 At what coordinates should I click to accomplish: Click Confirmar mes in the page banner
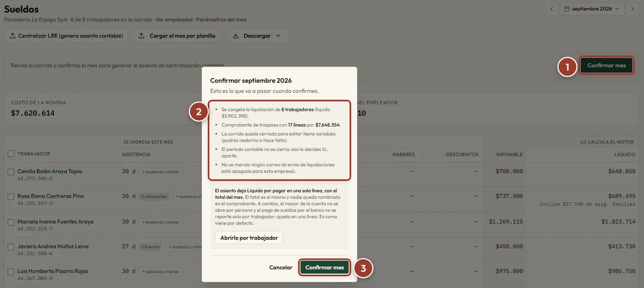pos(606,65)
